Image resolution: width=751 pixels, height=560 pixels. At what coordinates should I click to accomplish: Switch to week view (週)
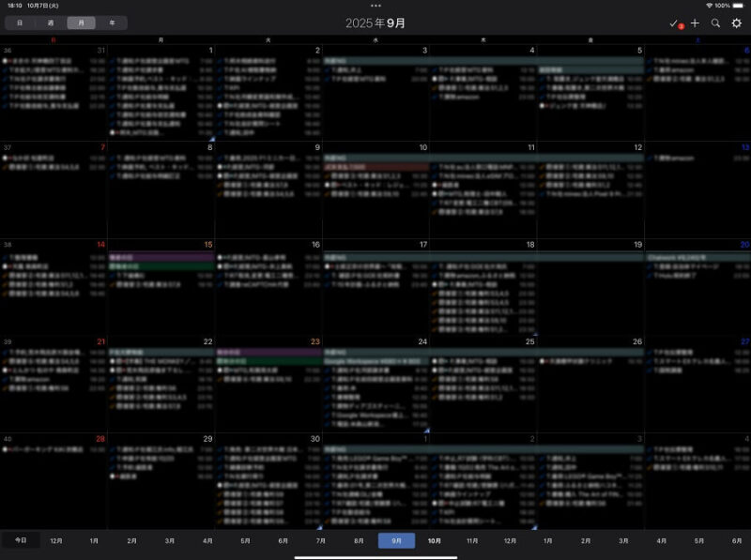pos(51,23)
